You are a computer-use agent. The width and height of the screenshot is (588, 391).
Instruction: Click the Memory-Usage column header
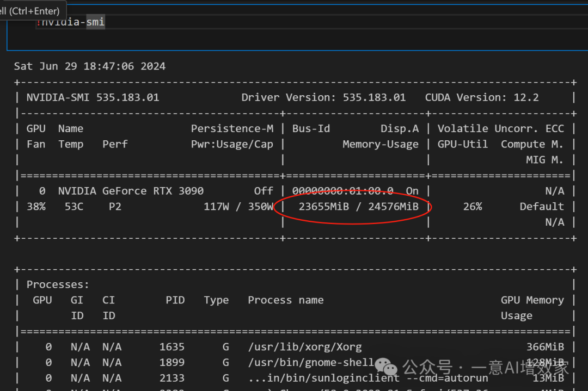click(381, 144)
